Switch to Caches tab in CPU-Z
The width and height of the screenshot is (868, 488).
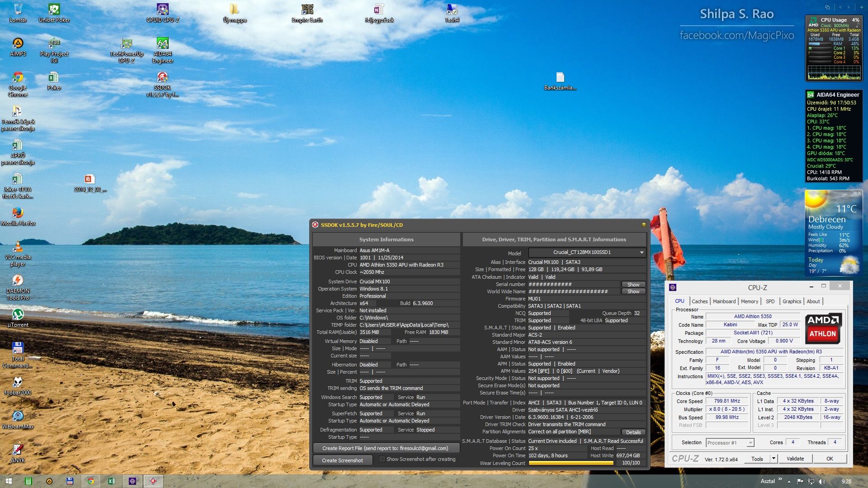point(699,301)
